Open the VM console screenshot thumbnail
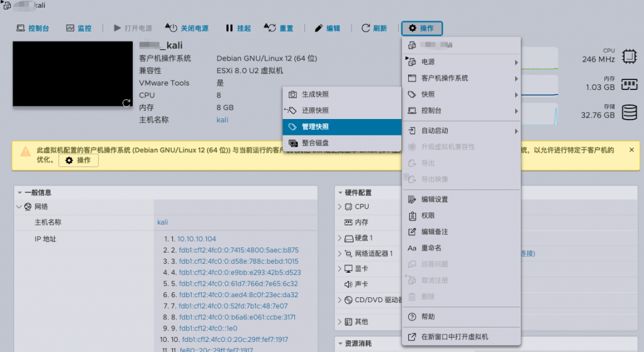 point(73,74)
